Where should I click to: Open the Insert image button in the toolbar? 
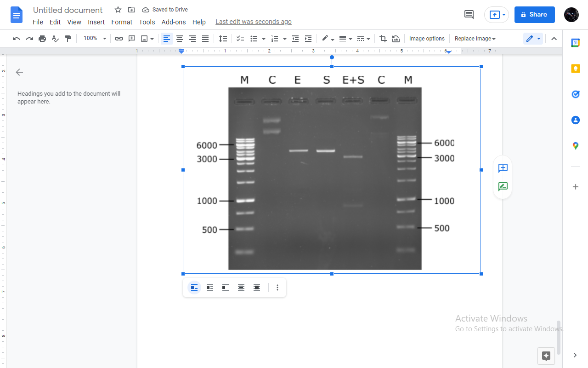click(145, 39)
